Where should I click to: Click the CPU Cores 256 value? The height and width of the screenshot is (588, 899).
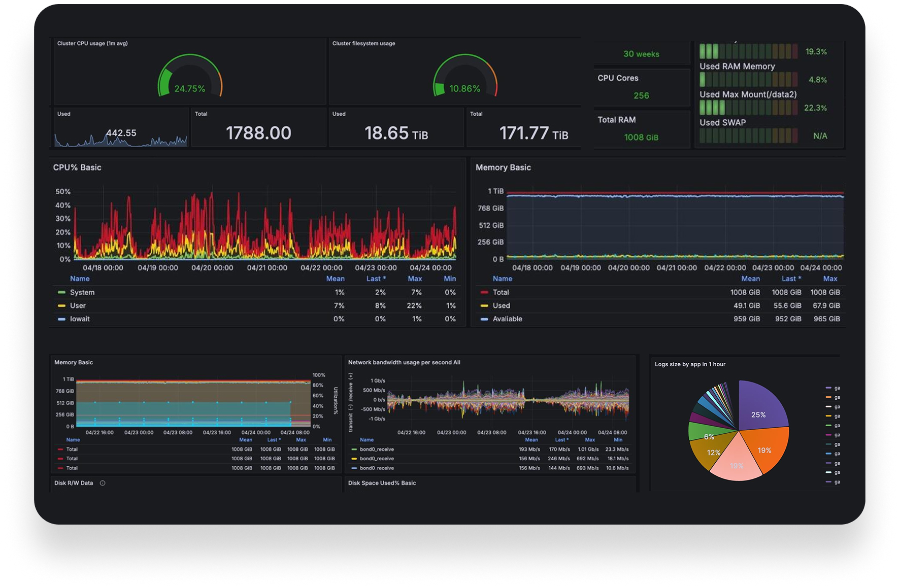click(x=641, y=95)
